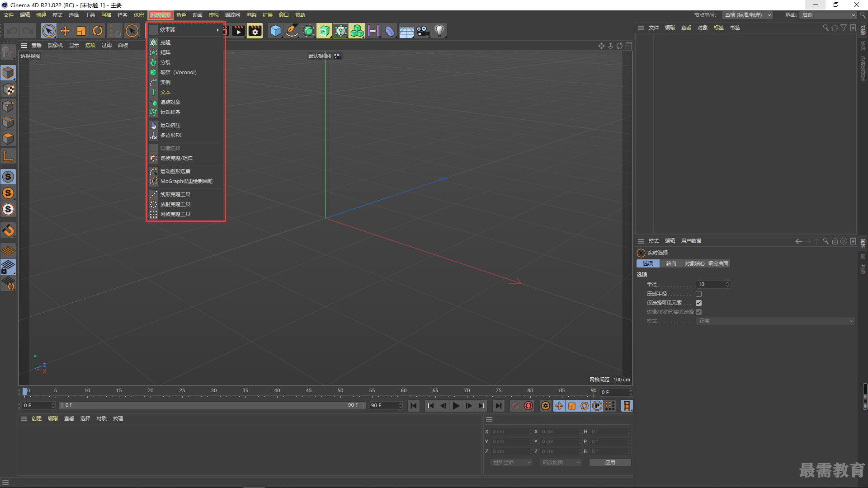Toggle scale keyframe recording button
This screenshot has height=488, width=868.
tap(572, 406)
